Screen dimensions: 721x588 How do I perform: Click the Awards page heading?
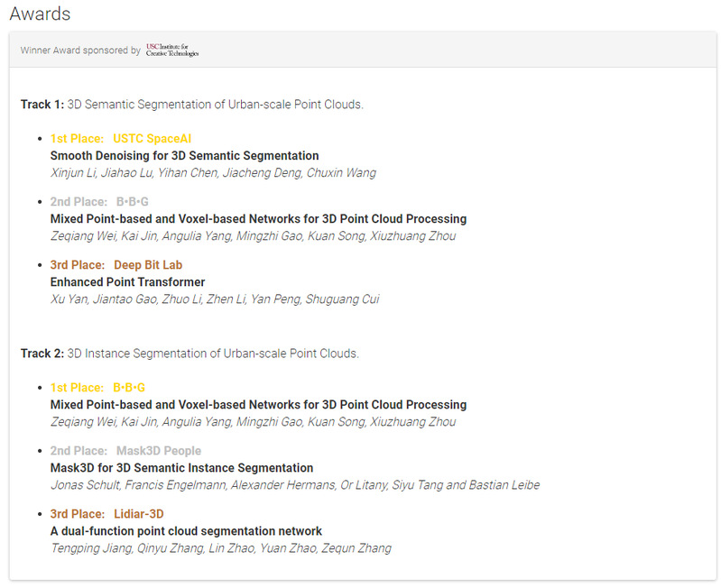point(40,14)
